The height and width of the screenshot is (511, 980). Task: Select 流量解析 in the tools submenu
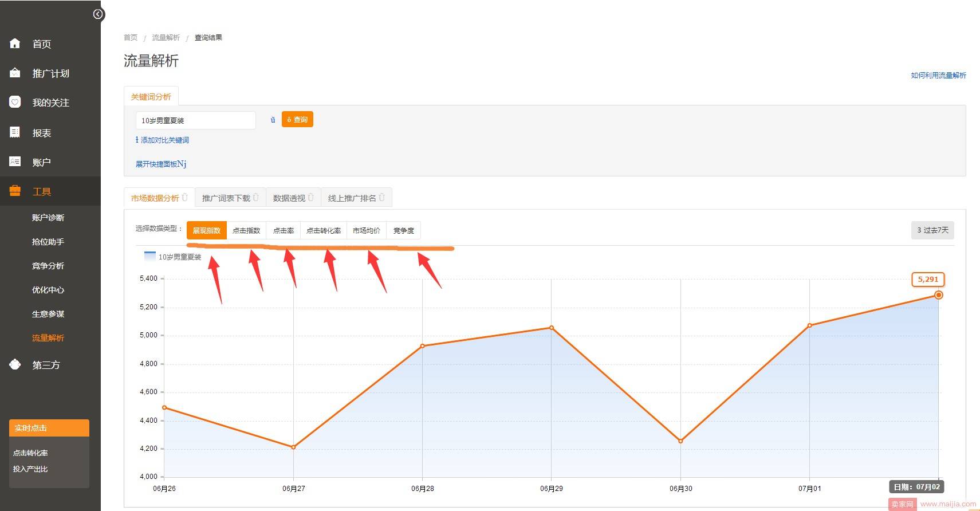48,338
